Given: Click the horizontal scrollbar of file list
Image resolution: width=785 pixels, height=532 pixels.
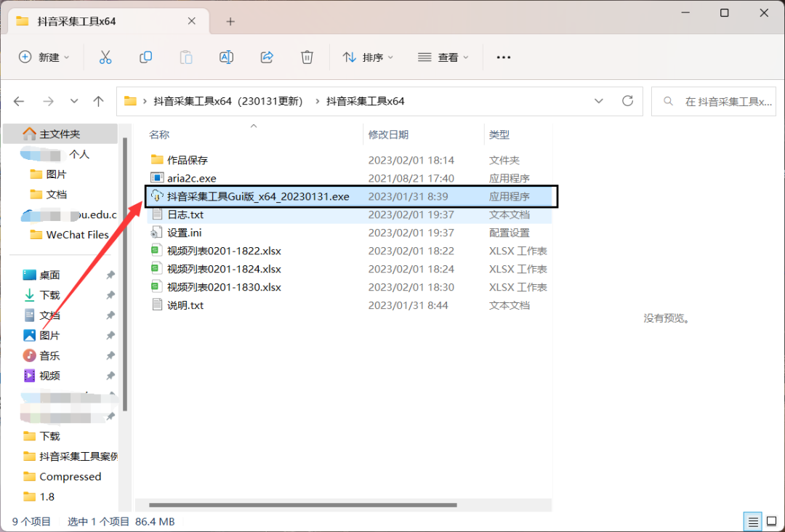Looking at the screenshot, I should 303,505.
